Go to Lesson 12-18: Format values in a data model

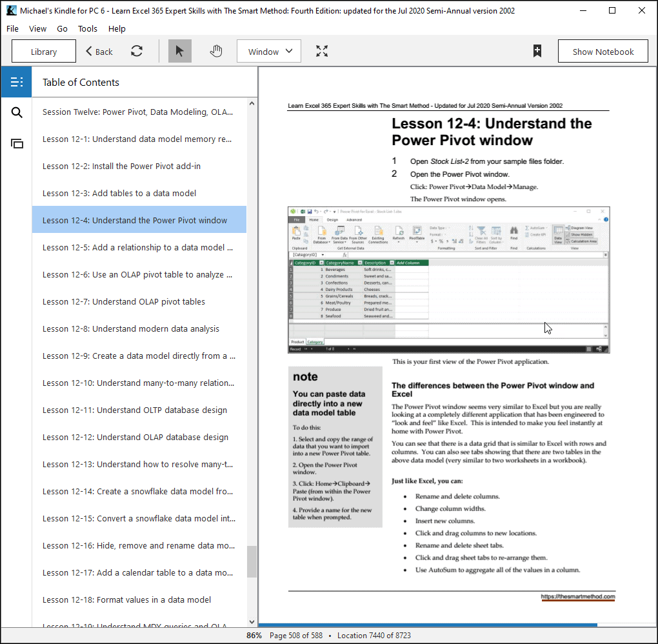click(139, 599)
